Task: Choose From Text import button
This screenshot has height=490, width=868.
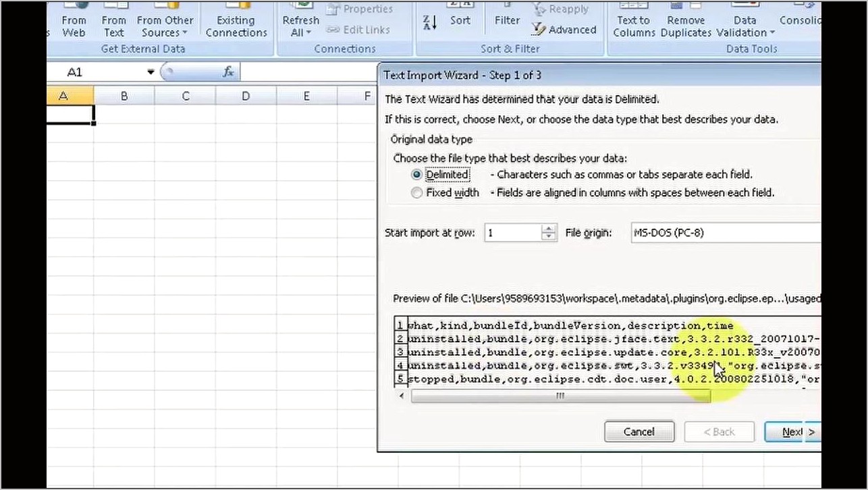Action: (113, 20)
